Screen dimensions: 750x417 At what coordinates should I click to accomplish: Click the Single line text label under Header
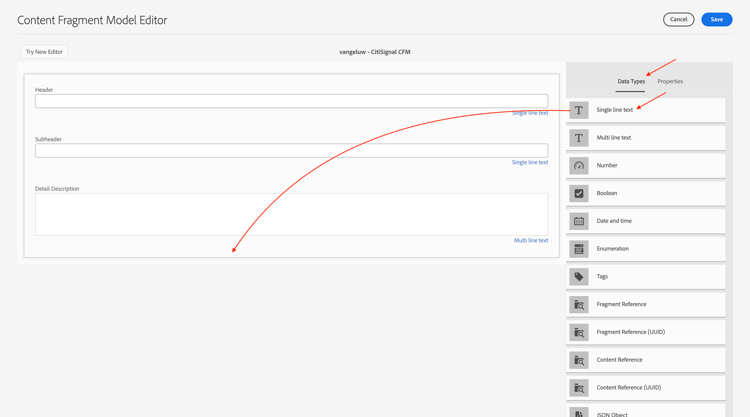click(530, 113)
